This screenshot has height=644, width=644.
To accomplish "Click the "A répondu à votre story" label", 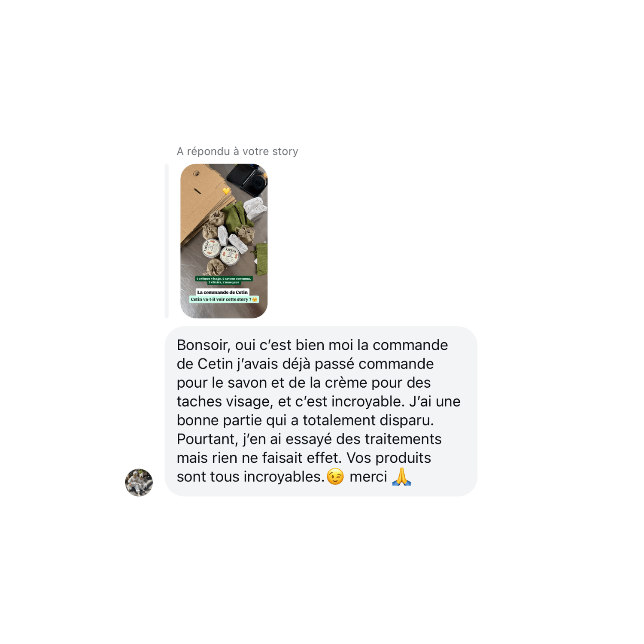I will tap(237, 151).
